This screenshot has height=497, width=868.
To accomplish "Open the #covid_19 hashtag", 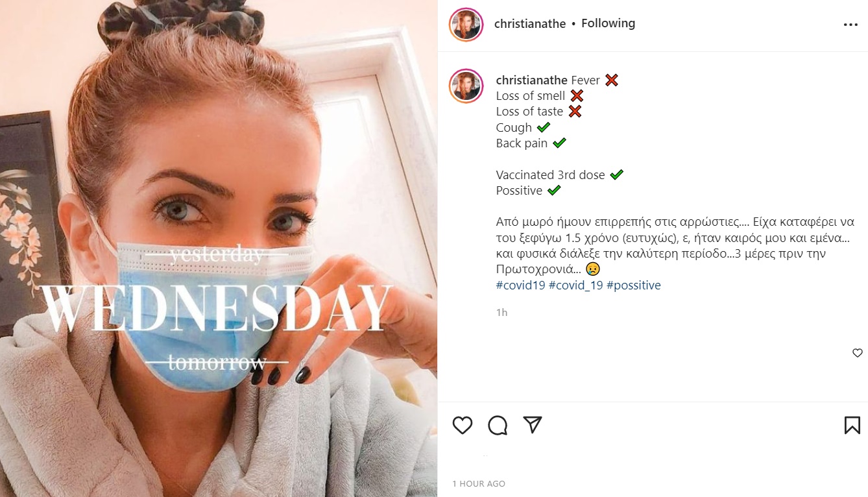I will [576, 285].
